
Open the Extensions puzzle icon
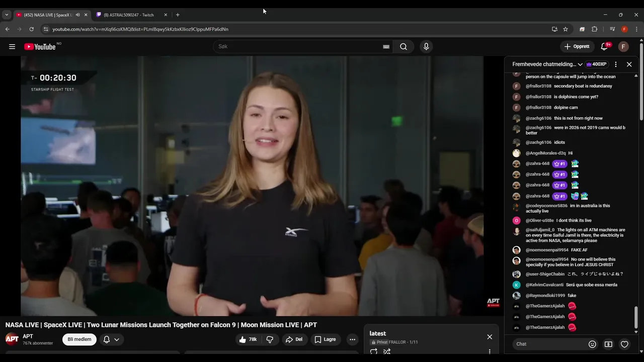tap(594, 29)
